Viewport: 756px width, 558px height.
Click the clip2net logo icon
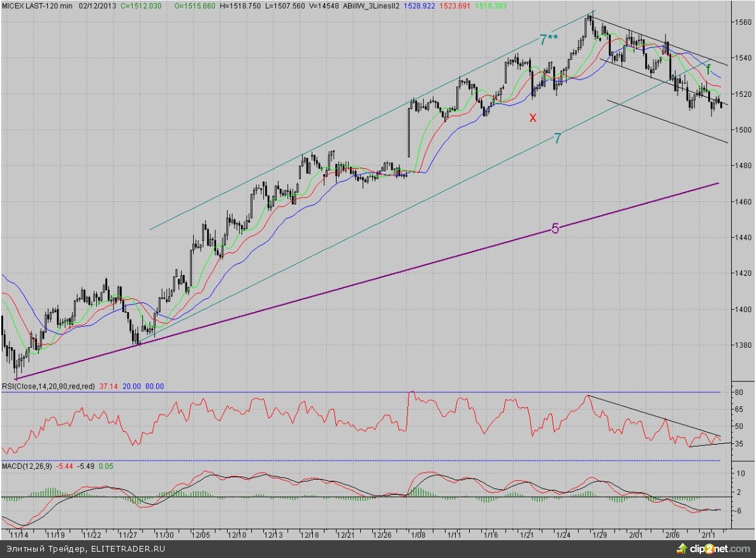tap(683, 548)
